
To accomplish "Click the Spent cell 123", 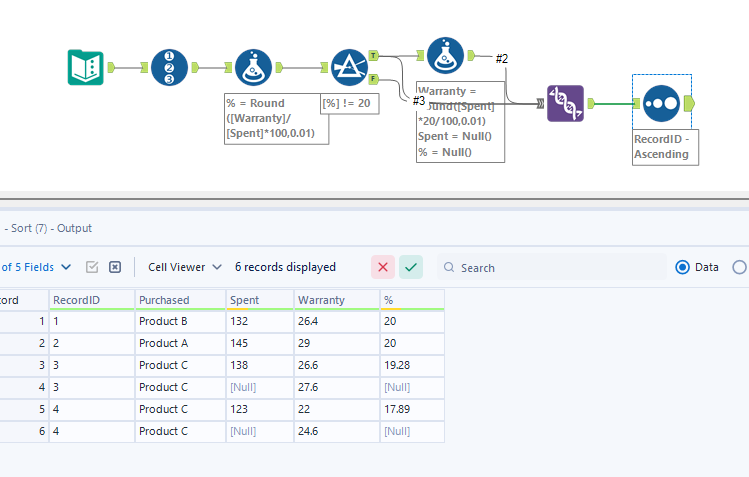I will pos(260,409).
